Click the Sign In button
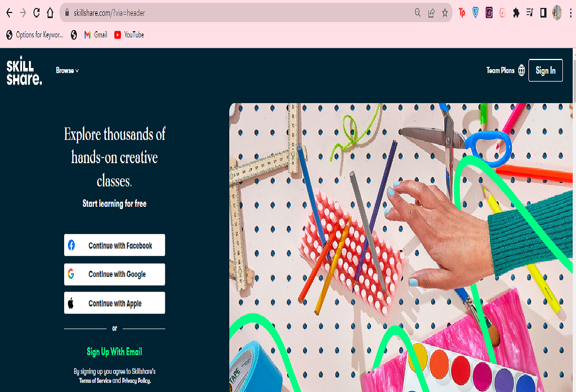Screen dimensions: 576x392 point(545,70)
